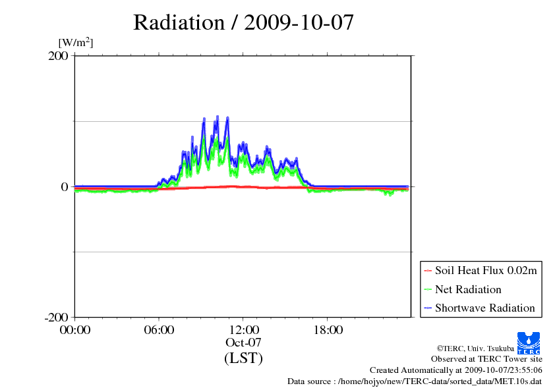This screenshot has height=392, width=555.
Task: Click the blue Shortwave Radiation legend marker
Action: [x=428, y=308]
